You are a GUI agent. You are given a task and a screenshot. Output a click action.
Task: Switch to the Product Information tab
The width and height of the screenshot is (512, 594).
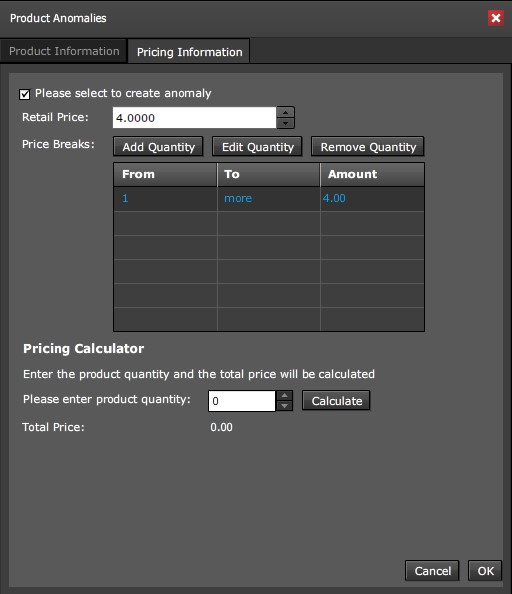point(64,51)
